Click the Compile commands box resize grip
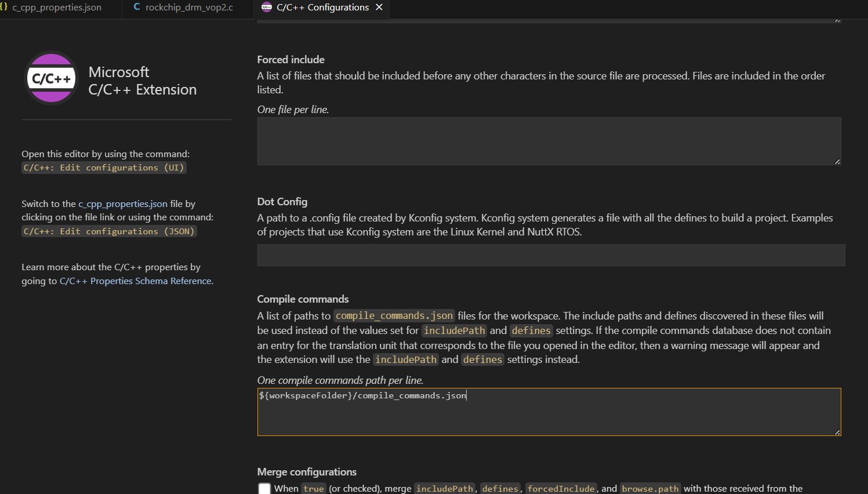The height and width of the screenshot is (494, 868). coord(837,433)
